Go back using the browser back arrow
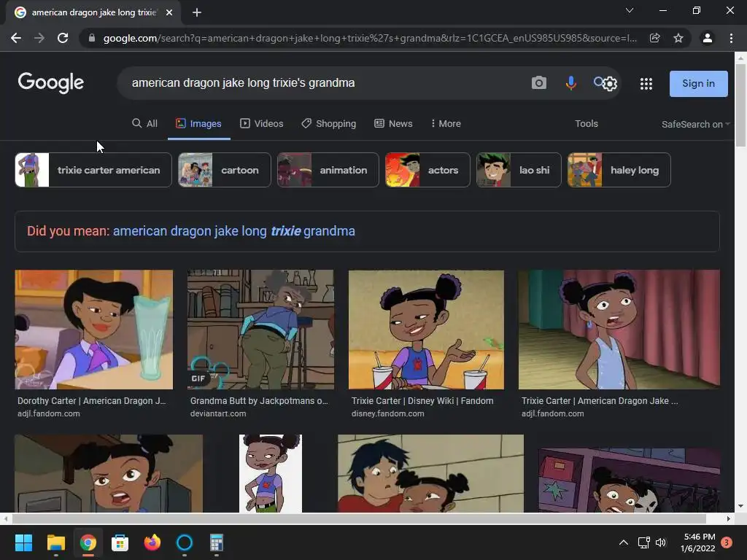The height and width of the screenshot is (560, 747). 16,38
